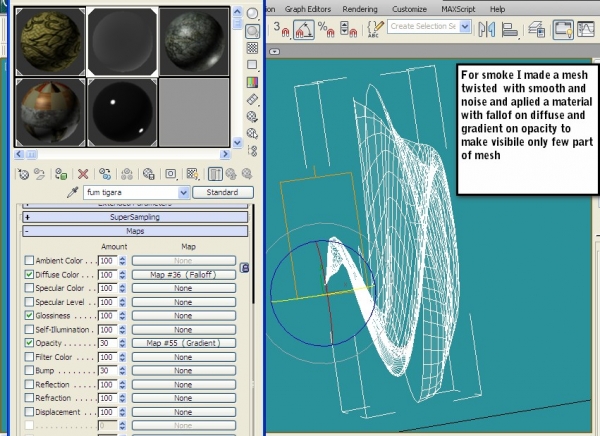600x436 pixels.
Task: Open the 'fum tigara' material name dropdown
Action: [x=184, y=192]
